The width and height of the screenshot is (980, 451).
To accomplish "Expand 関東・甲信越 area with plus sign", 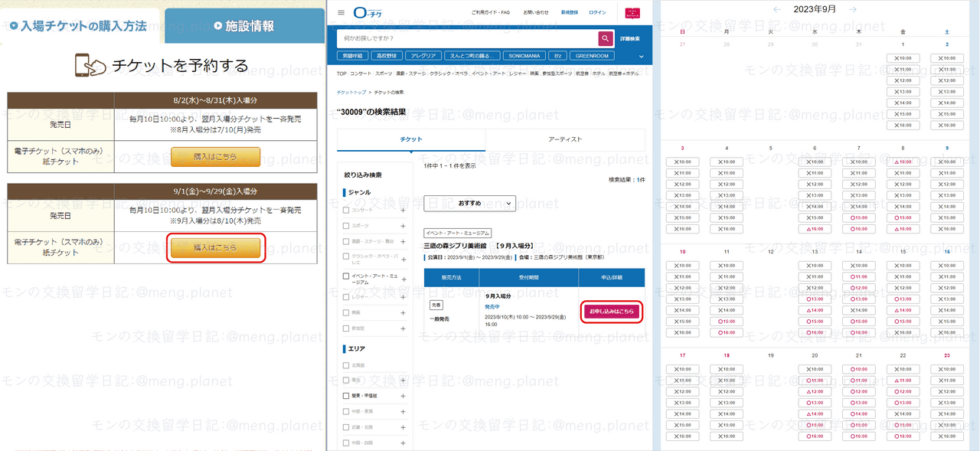I will (x=403, y=396).
